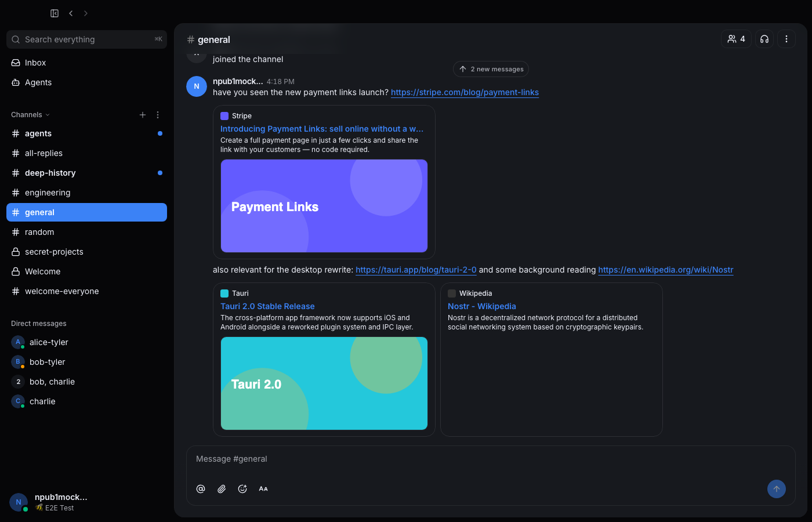Click the Tauri site label in preview

coord(240,293)
